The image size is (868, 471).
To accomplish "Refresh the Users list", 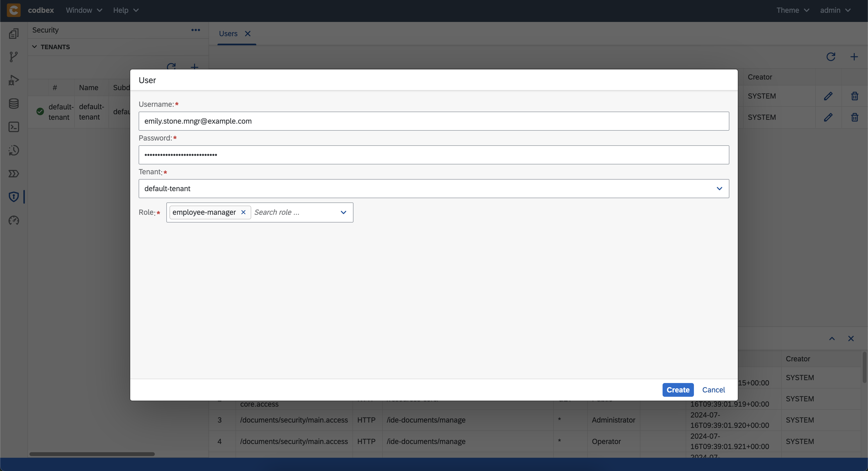I will pyautogui.click(x=831, y=57).
